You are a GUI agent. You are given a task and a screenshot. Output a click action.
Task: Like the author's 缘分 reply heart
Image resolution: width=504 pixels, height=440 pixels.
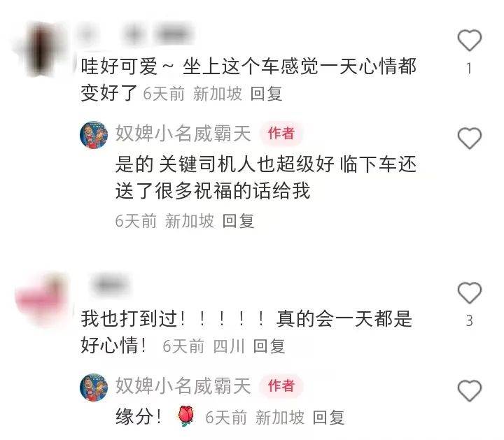469,390
